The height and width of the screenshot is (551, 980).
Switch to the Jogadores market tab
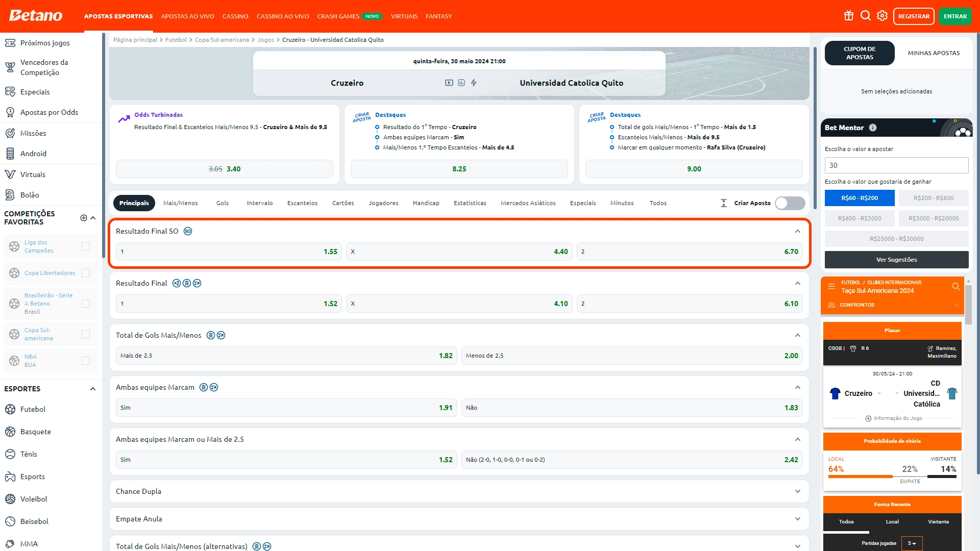point(383,203)
